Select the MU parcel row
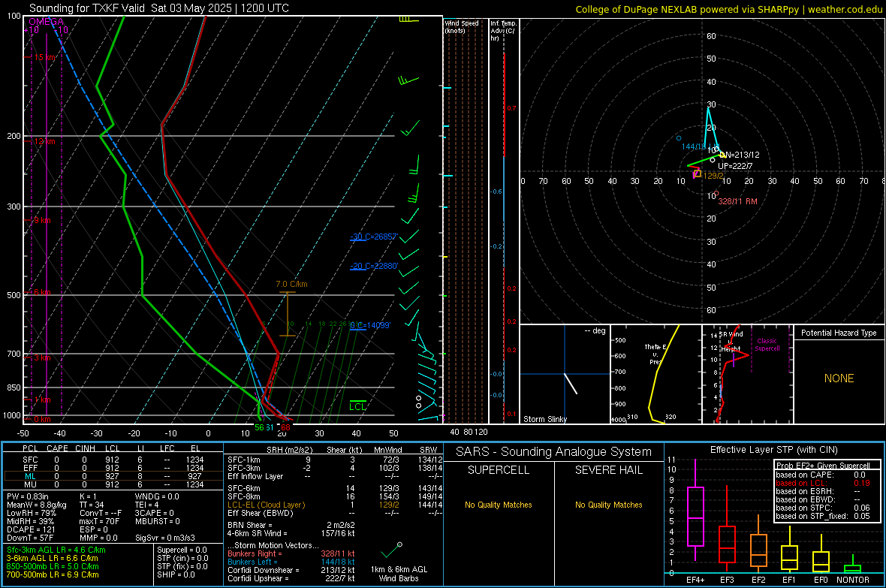Screen dimensions: 886x588 click(113, 484)
